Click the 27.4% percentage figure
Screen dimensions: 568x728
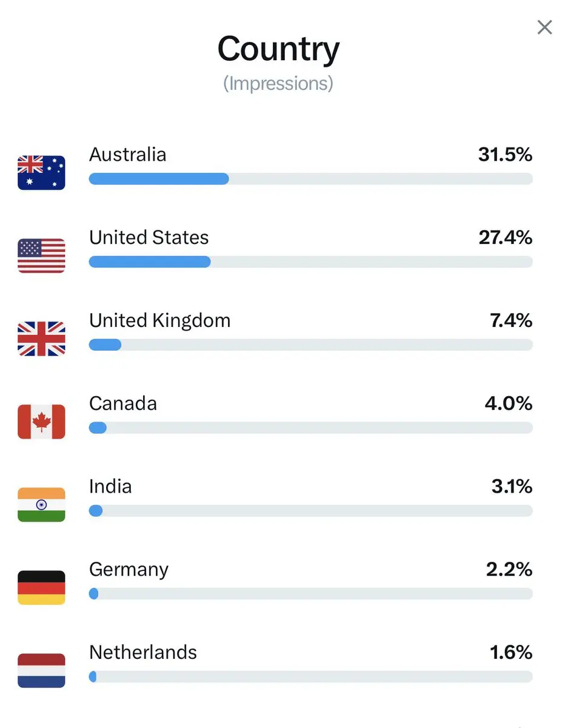tap(506, 237)
